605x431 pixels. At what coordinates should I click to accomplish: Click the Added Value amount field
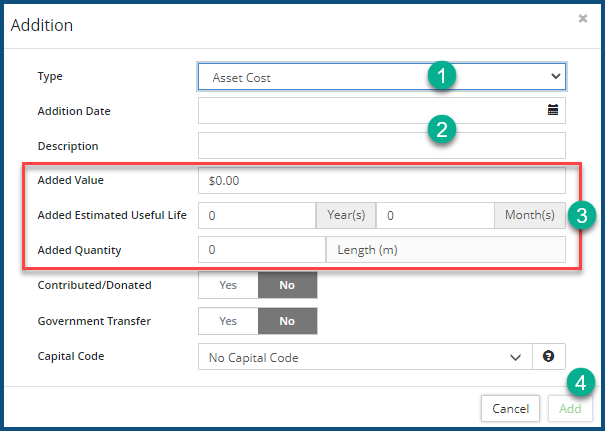(381, 181)
